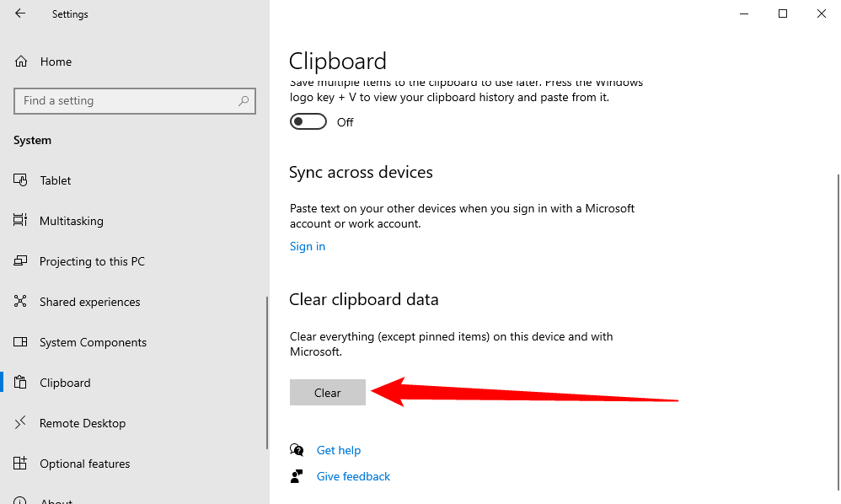Click the System Components icon
Screen dimensions: 841x504
coord(21,342)
